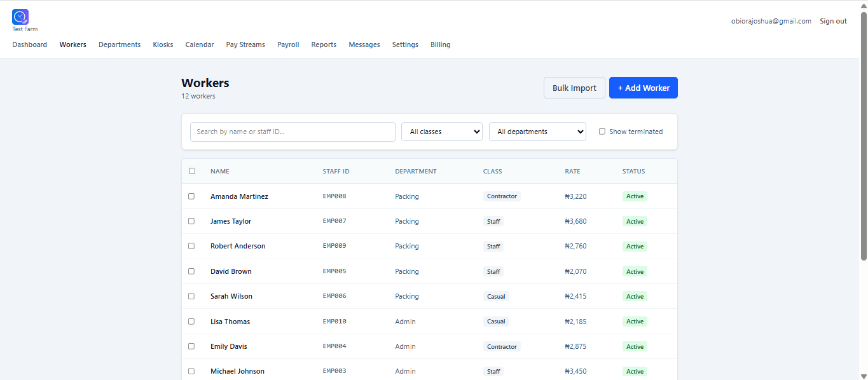This screenshot has height=380, width=868.
Task: Toggle the select-all workers checkbox
Action: coord(192,171)
